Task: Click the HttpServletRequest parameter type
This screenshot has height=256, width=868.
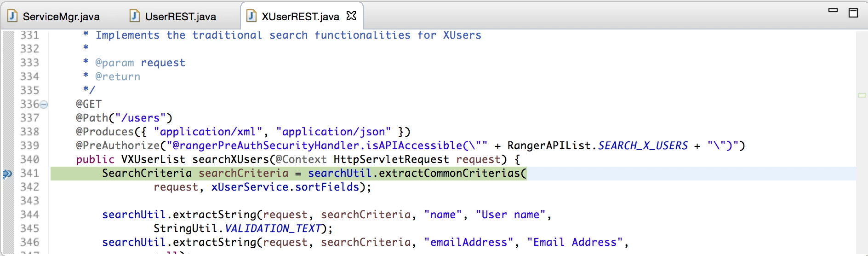Action: pyautogui.click(x=391, y=159)
